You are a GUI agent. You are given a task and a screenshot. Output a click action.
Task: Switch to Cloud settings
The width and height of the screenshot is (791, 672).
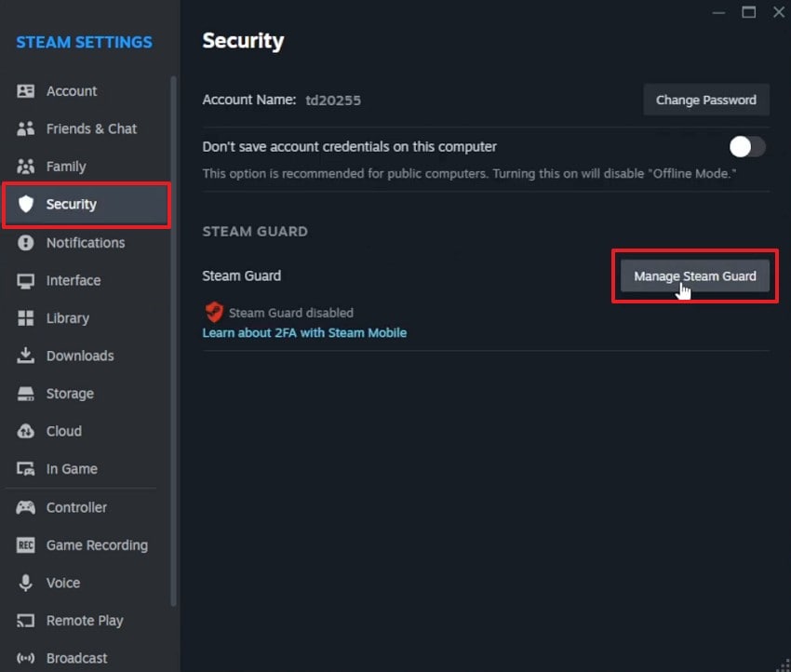pos(86,431)
